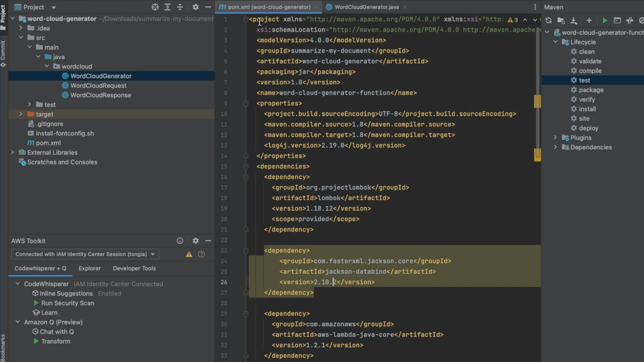This screenshot has width=644, height=362.
Task: Toggle Inline Suggestions enabled state
Action: tap(66, 293)
